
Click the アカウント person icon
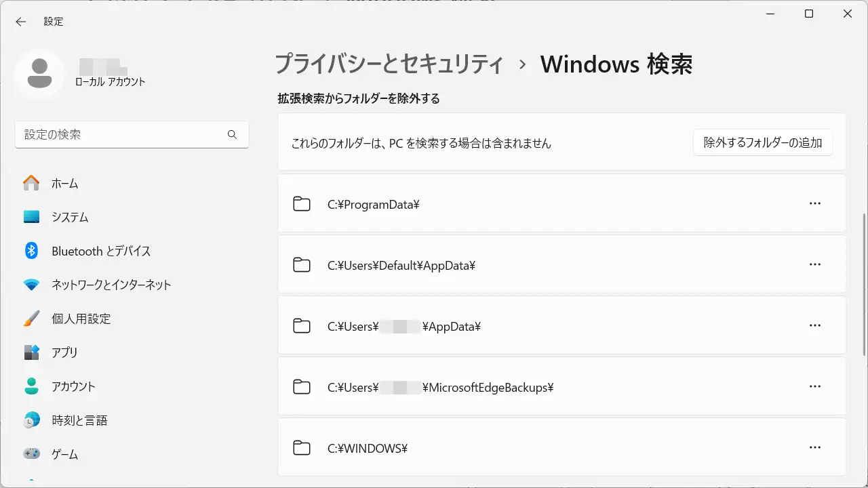[31, 386]
